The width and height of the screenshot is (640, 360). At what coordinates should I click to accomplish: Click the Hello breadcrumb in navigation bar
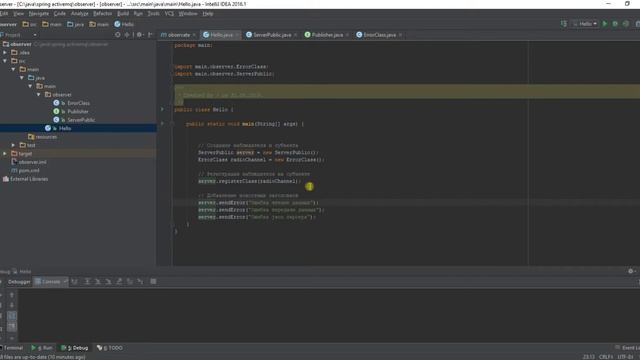(124, 24)
